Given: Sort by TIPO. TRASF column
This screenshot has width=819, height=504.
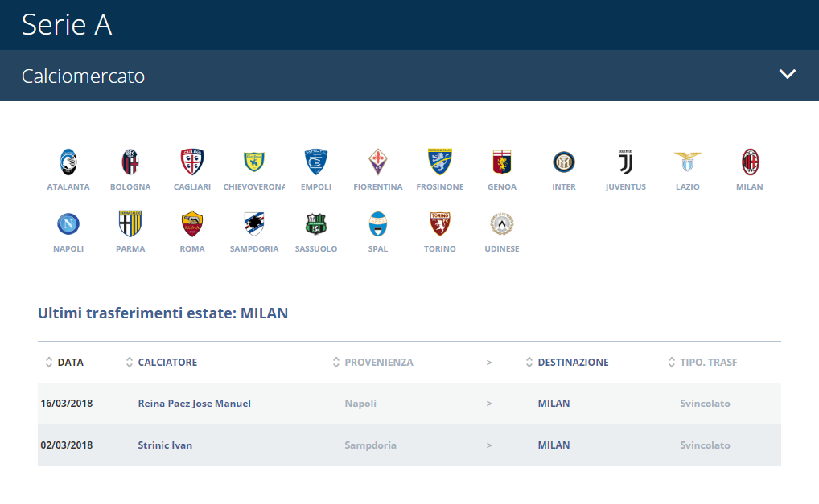Looking at the screenshot, I should [708, 363].
